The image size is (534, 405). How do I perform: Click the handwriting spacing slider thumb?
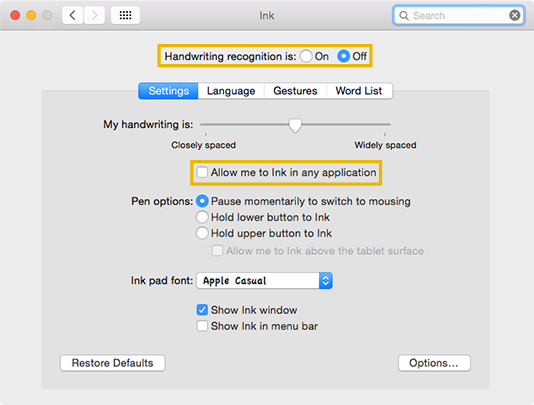(x=295, y=126)
